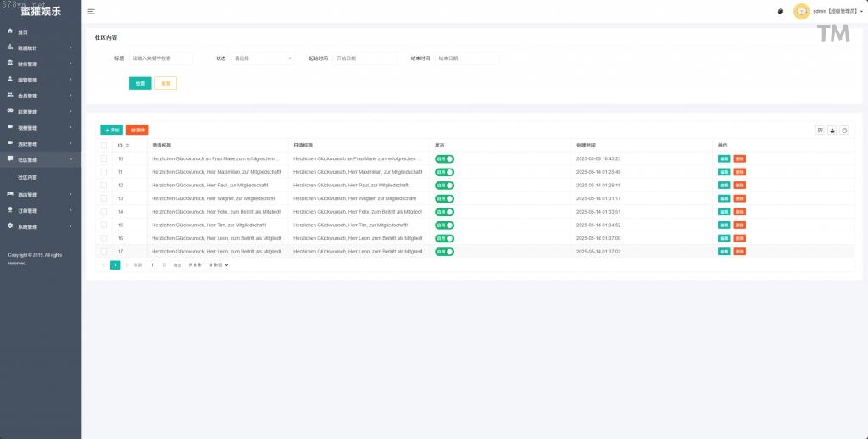Click the 标题 keyword search input field
Viewport: 868px width, 439px height.
[x=161, y=58]
